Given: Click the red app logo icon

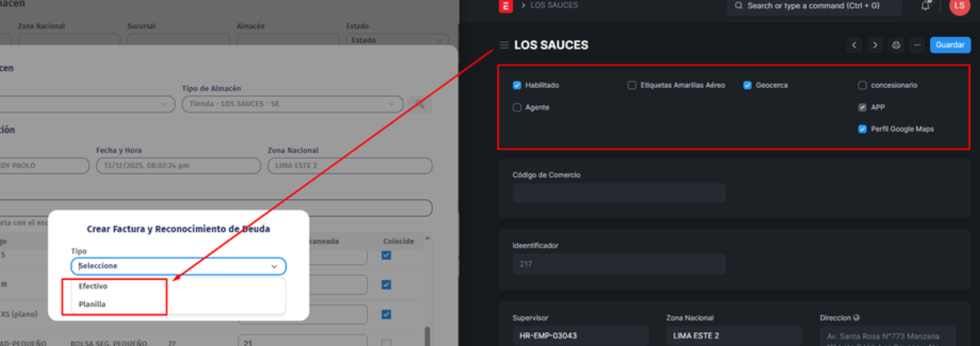Looking at the screenshot, I should [x=506, y=6].
